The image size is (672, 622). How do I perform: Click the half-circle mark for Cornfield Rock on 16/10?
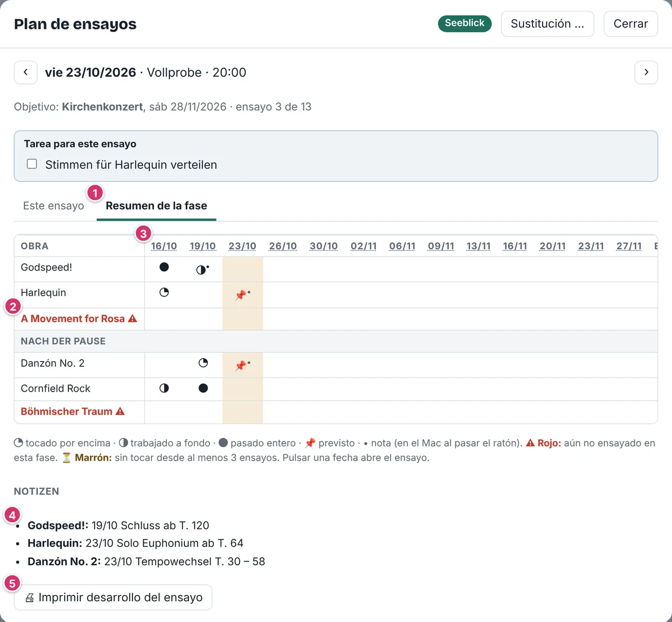(164, 388)
